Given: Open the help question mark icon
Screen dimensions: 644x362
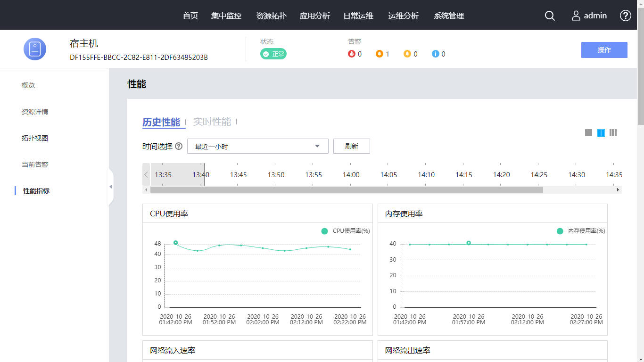Looking at the screenshot, I should (625, 16).
